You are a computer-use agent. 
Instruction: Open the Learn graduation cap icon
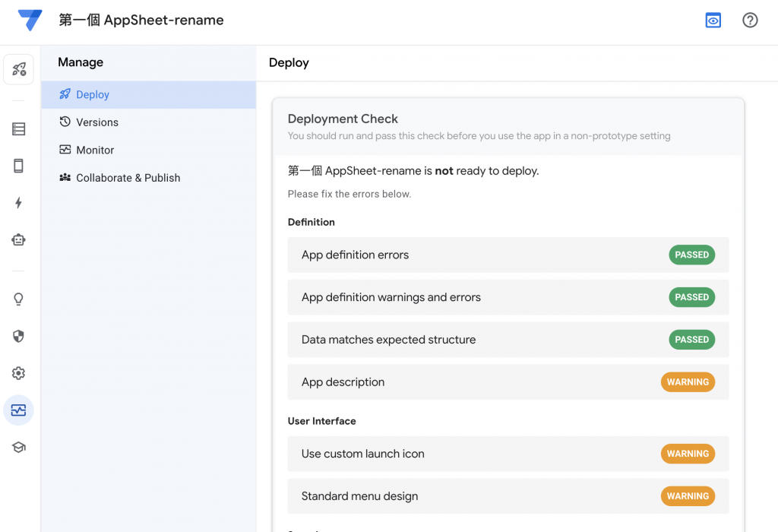[x=19, y=448]
